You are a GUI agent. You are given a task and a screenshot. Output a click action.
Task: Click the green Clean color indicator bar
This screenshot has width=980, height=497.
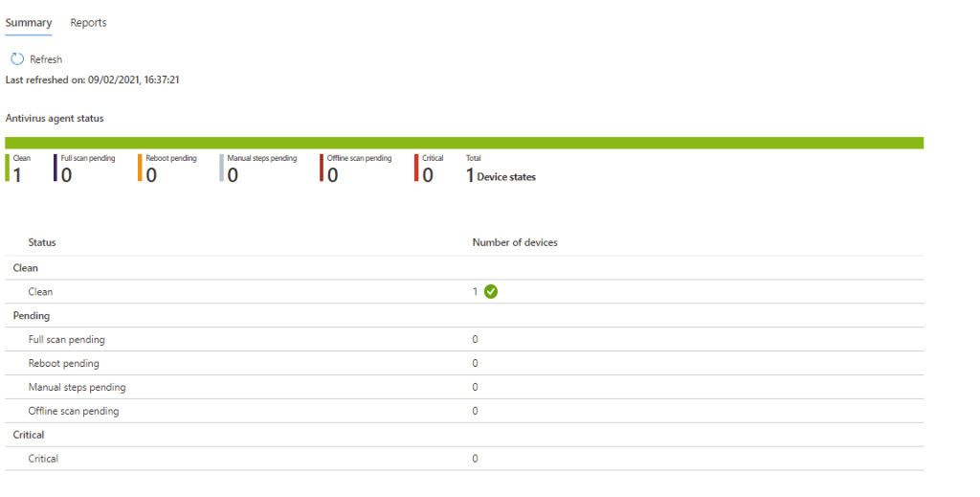(8, 168)
